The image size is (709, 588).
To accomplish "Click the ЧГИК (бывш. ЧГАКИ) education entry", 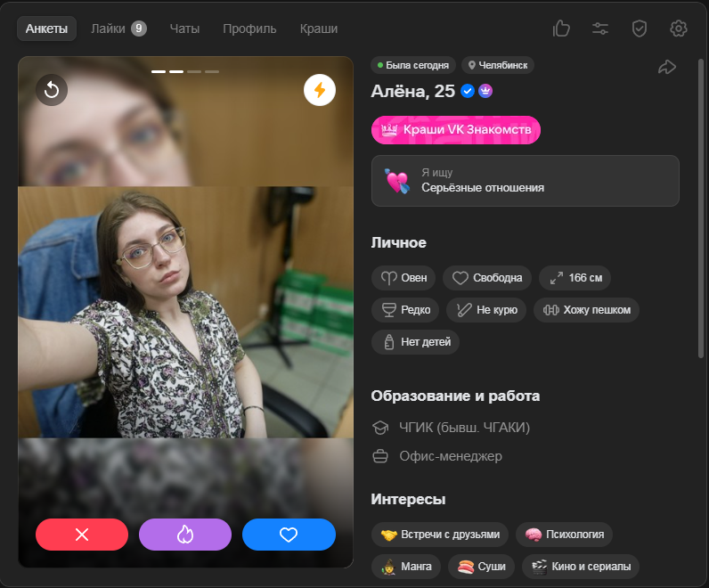I will pos(451,428).
